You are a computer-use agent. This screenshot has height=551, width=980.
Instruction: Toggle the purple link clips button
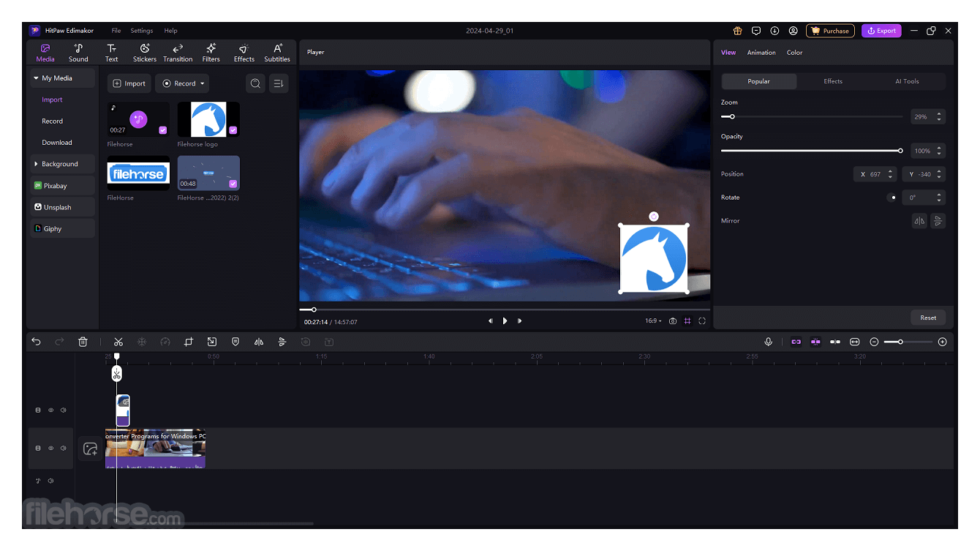tap(796, 342)
